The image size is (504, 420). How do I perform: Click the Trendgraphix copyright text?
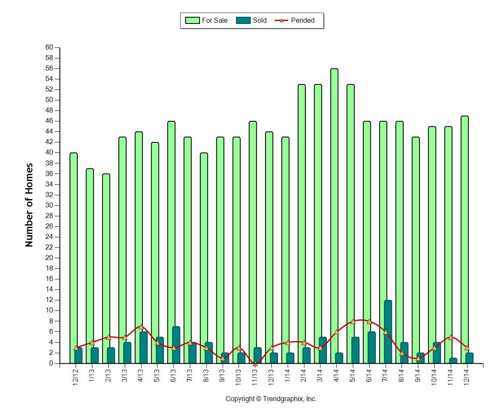pyautogui.click(x=271, y=399)
